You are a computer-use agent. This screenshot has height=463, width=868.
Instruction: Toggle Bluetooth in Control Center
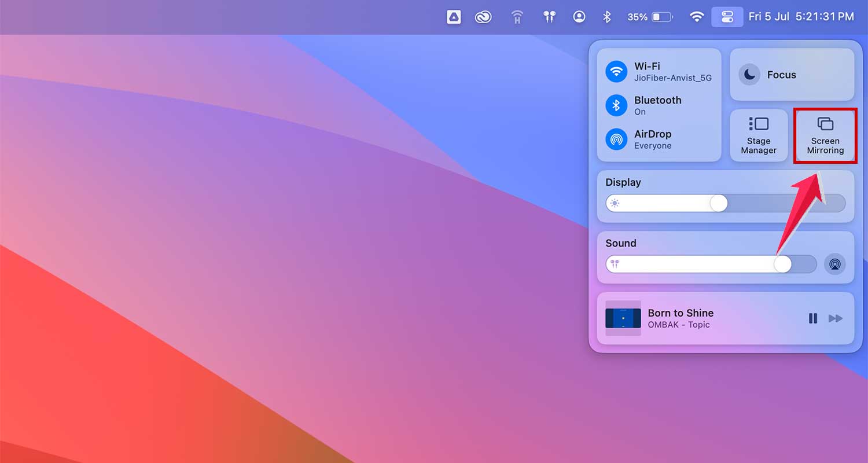pyautogui.click(x=617, y=105)
